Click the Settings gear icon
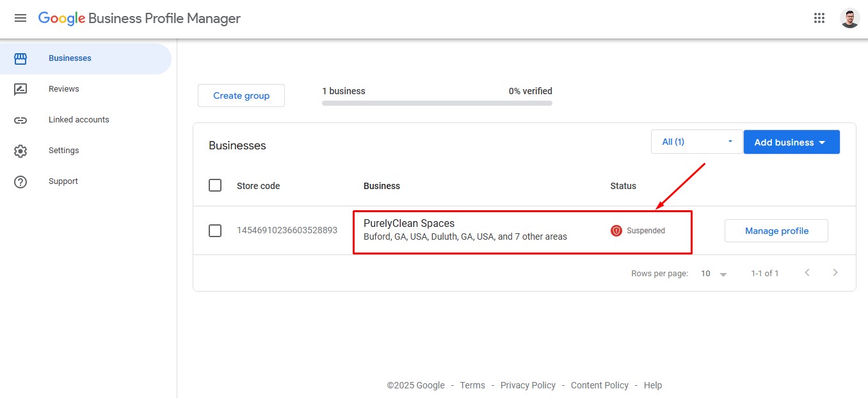868x398 pixels. tap(20, 151)
